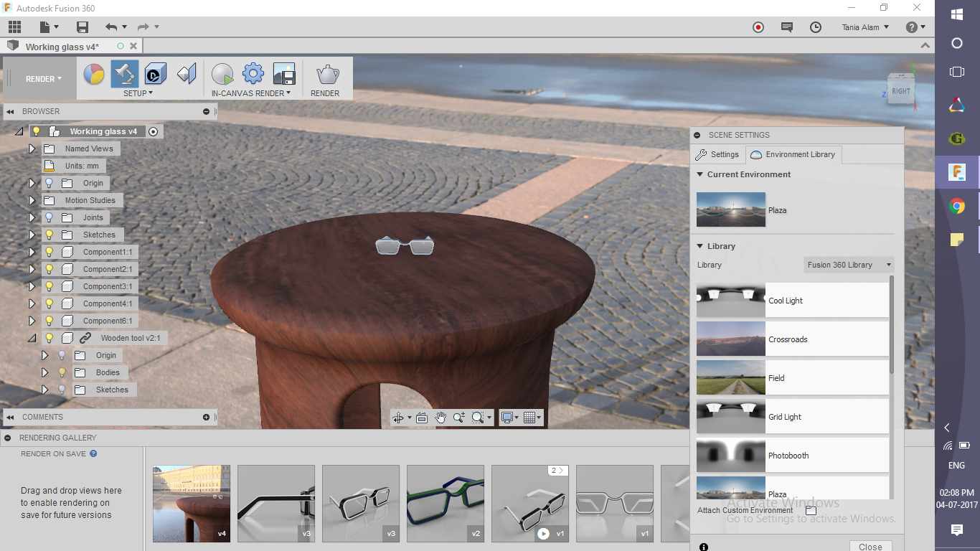
Task: Select Component4:1 in browser tree
Action: click(108, 303)
